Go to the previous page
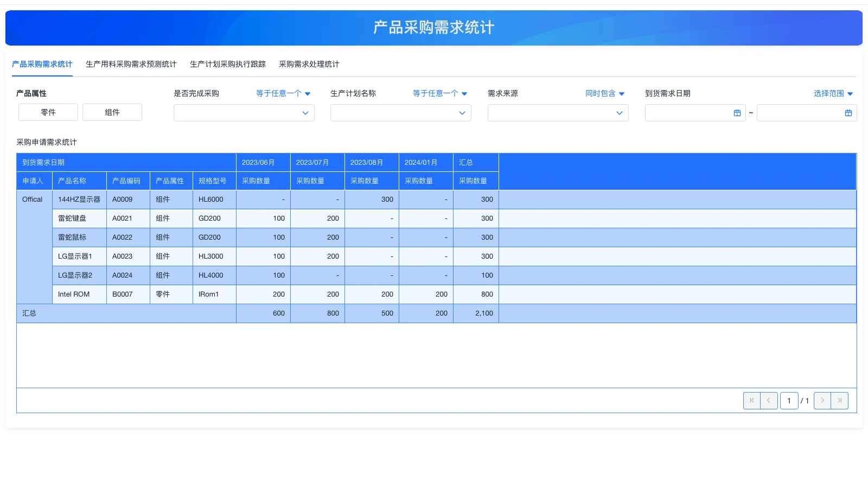Screen dimensions: 868x488 point(769,400)
